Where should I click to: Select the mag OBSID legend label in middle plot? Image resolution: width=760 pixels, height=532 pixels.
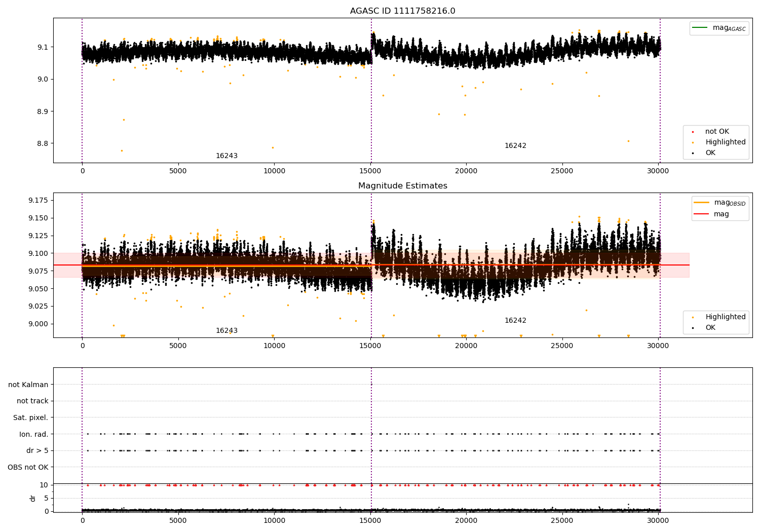coord(730,203)
